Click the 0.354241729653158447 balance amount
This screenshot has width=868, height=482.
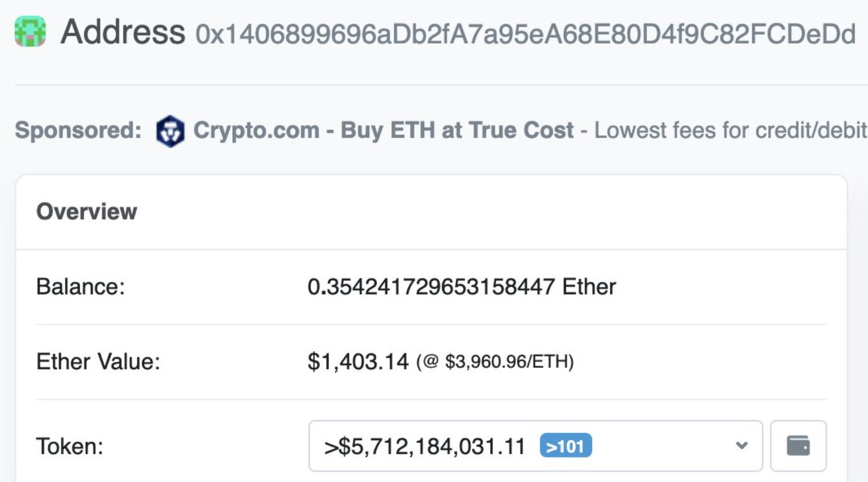coord(430,287)
